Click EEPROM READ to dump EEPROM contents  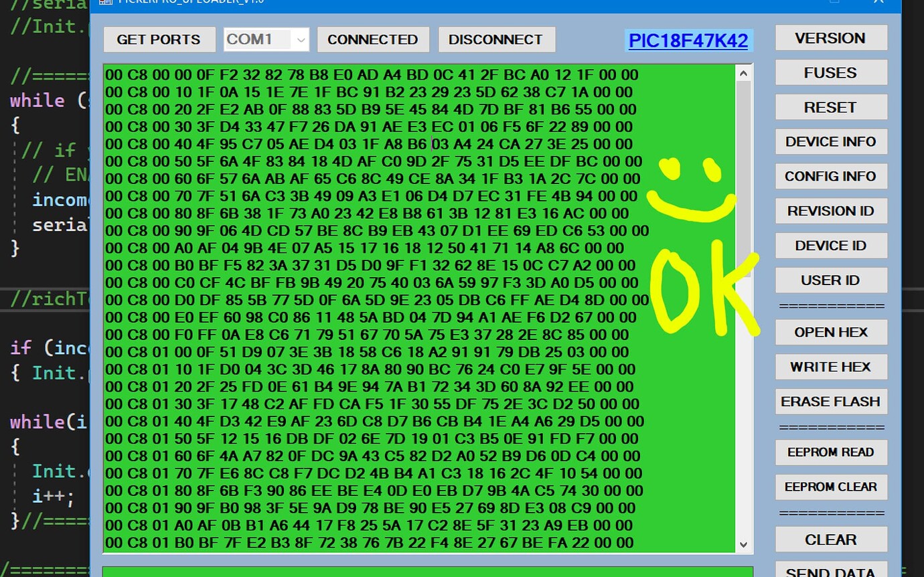click(831, 452)
